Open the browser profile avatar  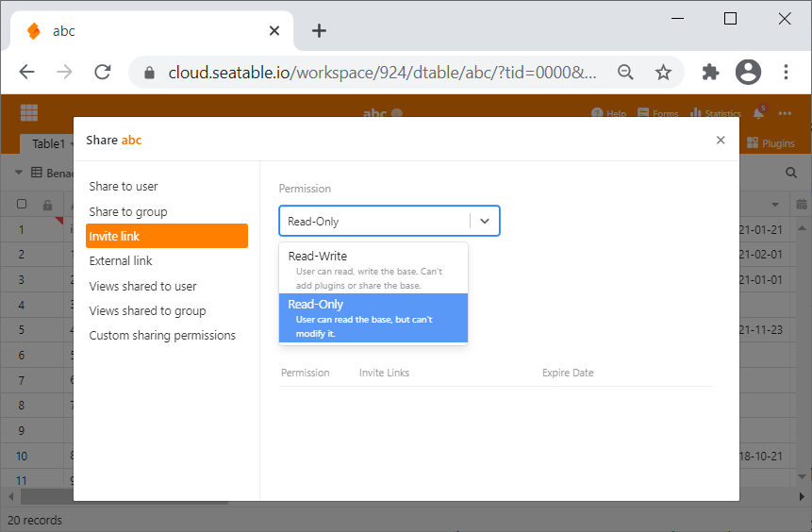pos(748,72)
